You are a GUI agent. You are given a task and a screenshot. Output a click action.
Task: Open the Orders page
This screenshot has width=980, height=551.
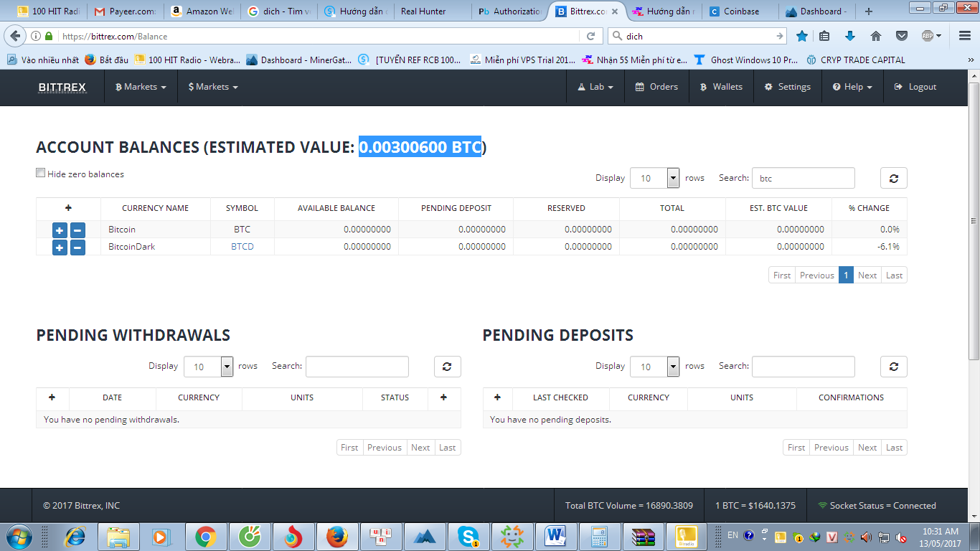pyautogui.click(x=656, y=87)
